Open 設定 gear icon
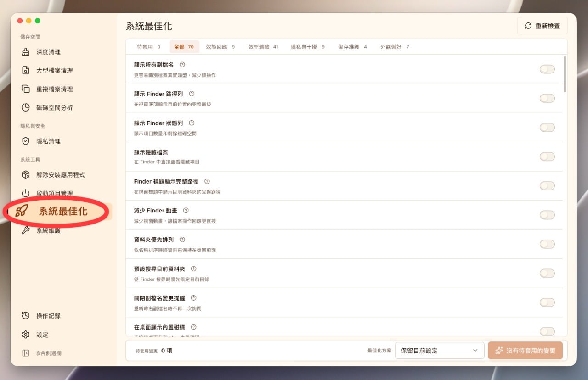 pyautogui.click(x=26, y=335)
